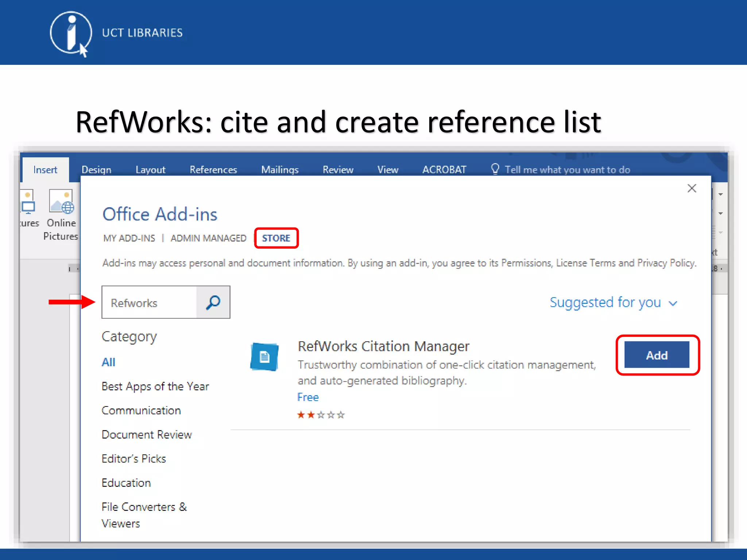The height and width of the screenshot is (560, 747).
Task: Open the Design ribbon tab
Action: tap(96, 170)
